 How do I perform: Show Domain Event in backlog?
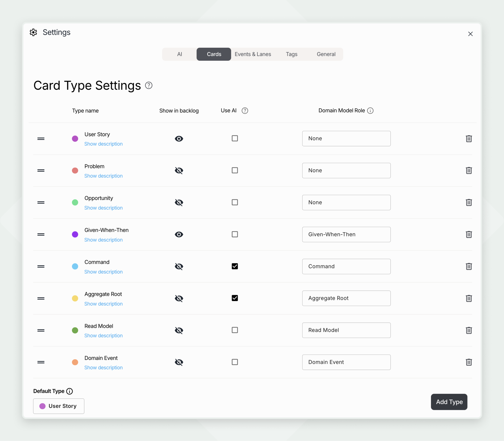coord(179,362)
